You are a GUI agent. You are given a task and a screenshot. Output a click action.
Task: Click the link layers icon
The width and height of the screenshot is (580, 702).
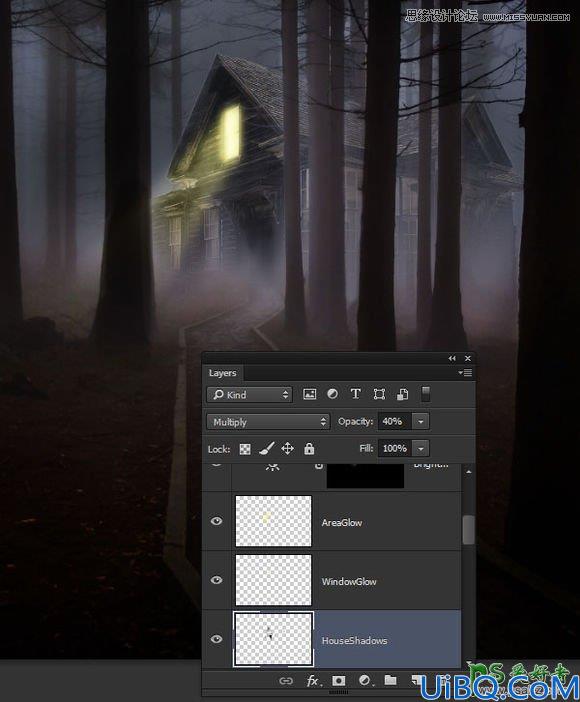click(x=286, y=681)
